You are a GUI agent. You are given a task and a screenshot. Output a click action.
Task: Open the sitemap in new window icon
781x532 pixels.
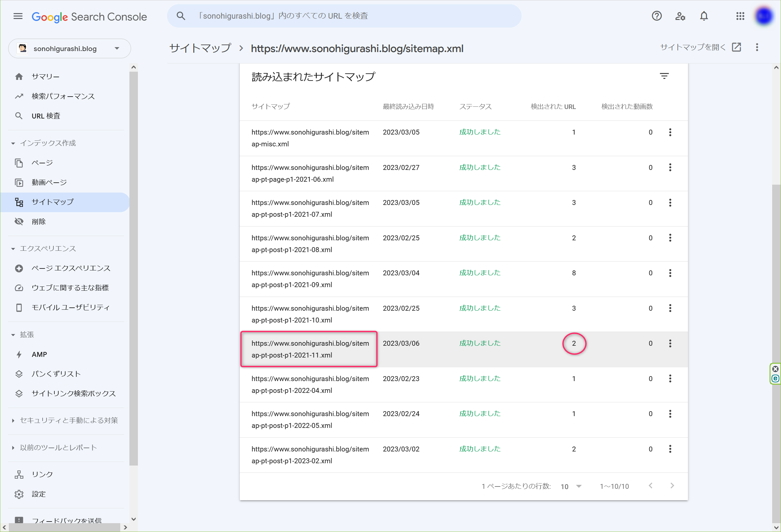(736, 47)
